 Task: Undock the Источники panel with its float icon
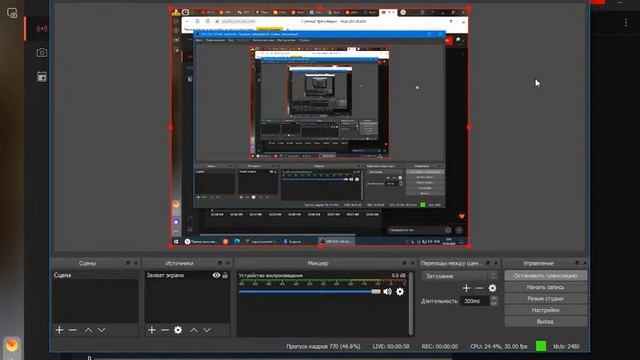click(x=220, y=263)
